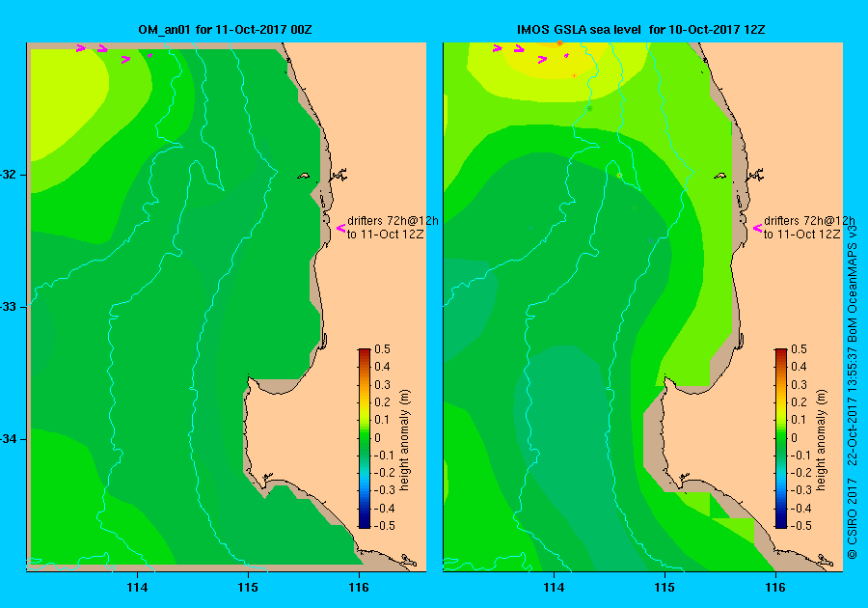Click the -0.5 tick on the left color bar
Viewport: 868px width, 608px height.
tap(384, 526)
